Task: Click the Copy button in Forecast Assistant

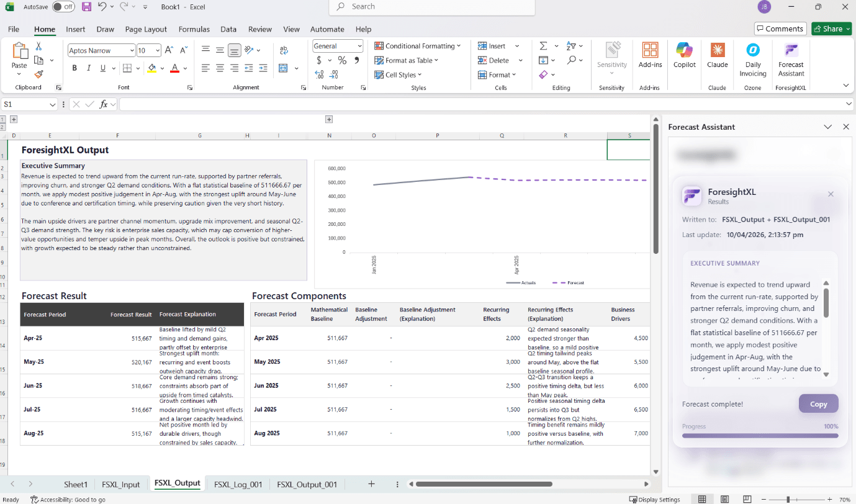Action: [818, 404]
